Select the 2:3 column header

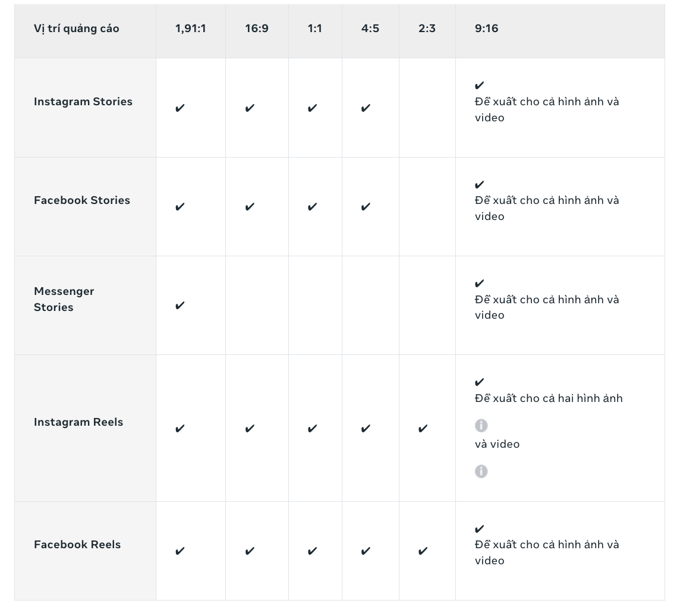click(427, 29)
